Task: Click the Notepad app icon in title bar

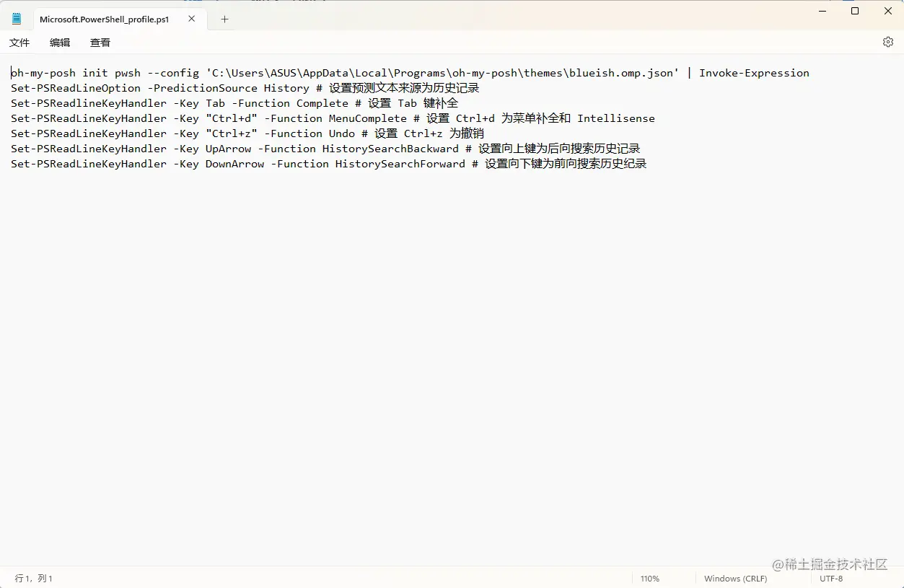Action: point(17,19)
